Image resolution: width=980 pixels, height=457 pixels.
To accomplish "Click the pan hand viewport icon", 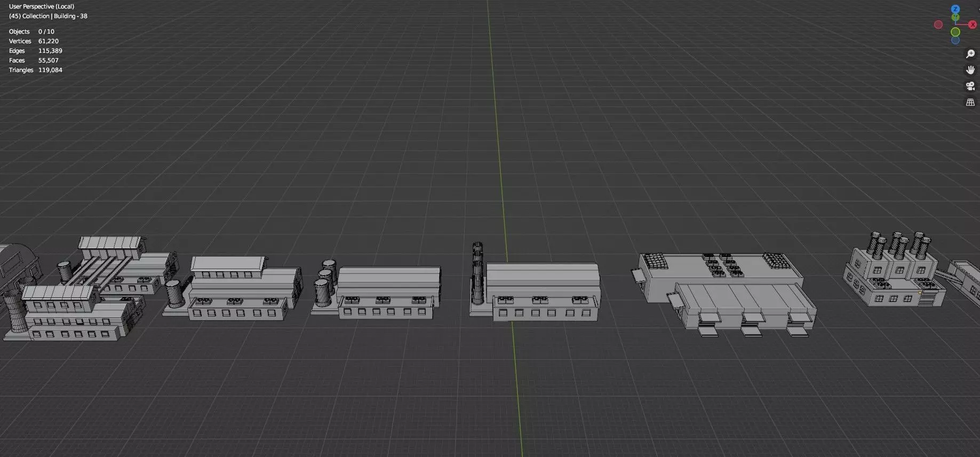I will [970, 70].
